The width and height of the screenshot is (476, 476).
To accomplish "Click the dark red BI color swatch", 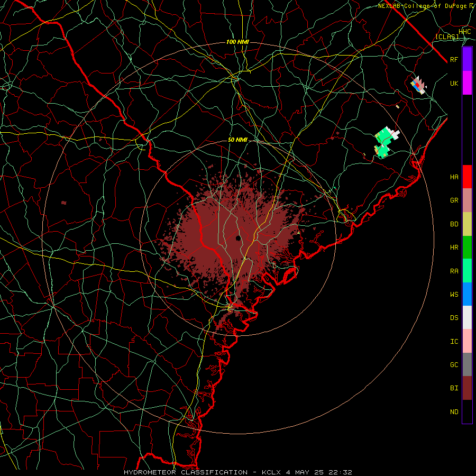I will click(467, 388).
